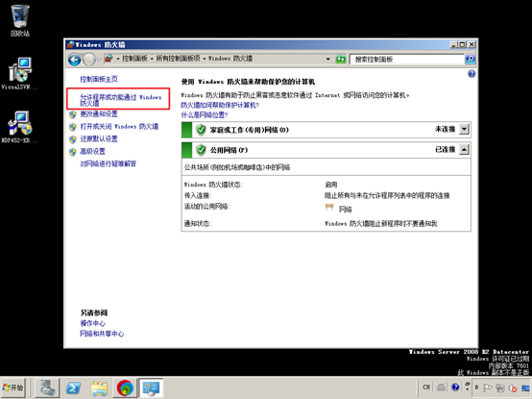Open 打开或关闭 Windows 防火墙 link
This screenshot has height=399, width=532.
tap(119, 127)
